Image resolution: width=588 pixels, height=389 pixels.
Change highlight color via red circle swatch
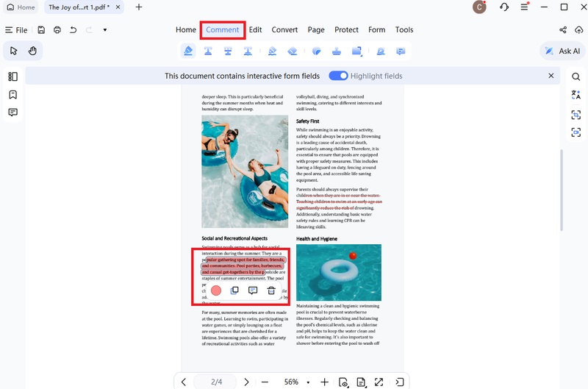coord(216,290)
